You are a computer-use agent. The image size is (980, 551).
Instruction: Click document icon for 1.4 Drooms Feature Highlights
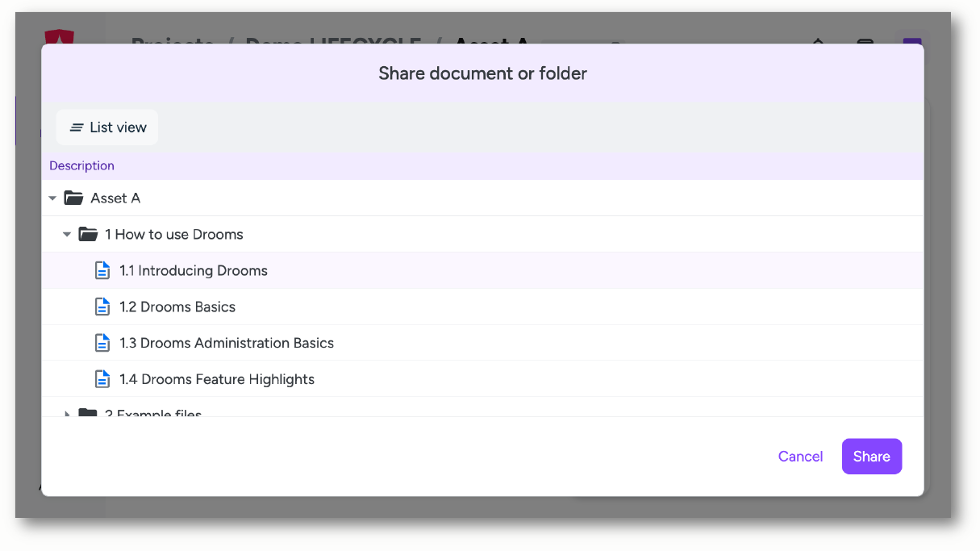(102, 379)
